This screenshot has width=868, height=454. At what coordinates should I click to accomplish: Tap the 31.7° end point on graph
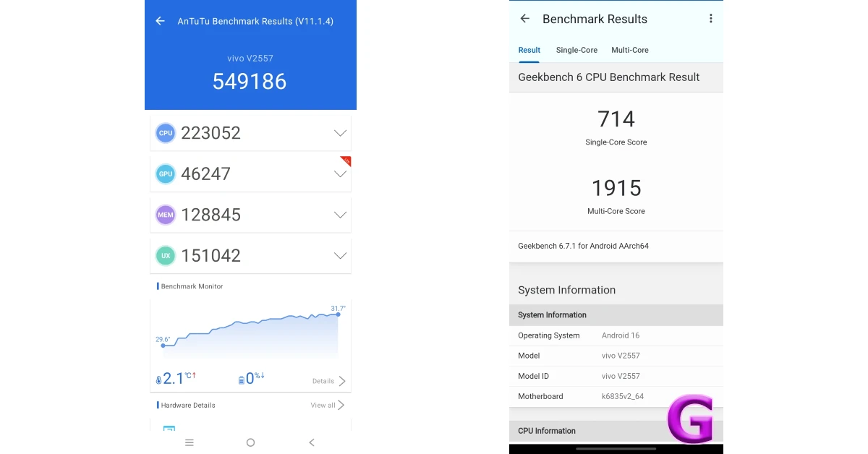pyautogui.click(x=338, y=314)
